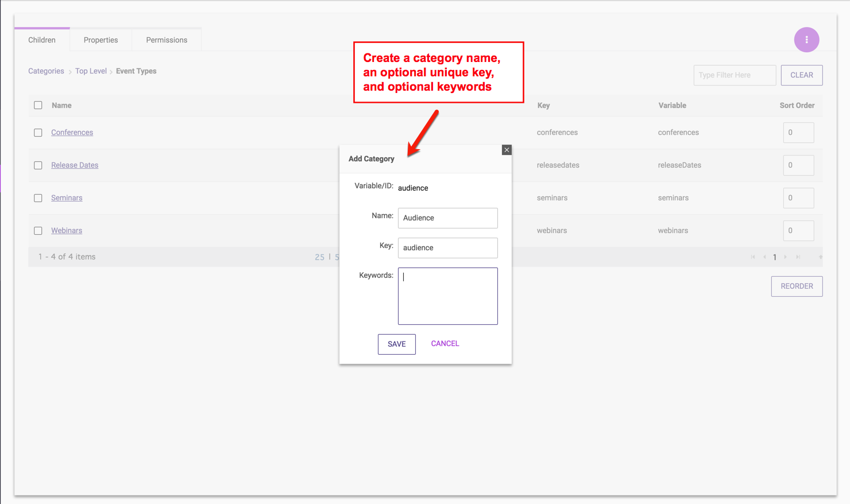Viewport: 850px width, 504px height.
Task: Focus the Type Filter Here field
Action: pos(735,75)
